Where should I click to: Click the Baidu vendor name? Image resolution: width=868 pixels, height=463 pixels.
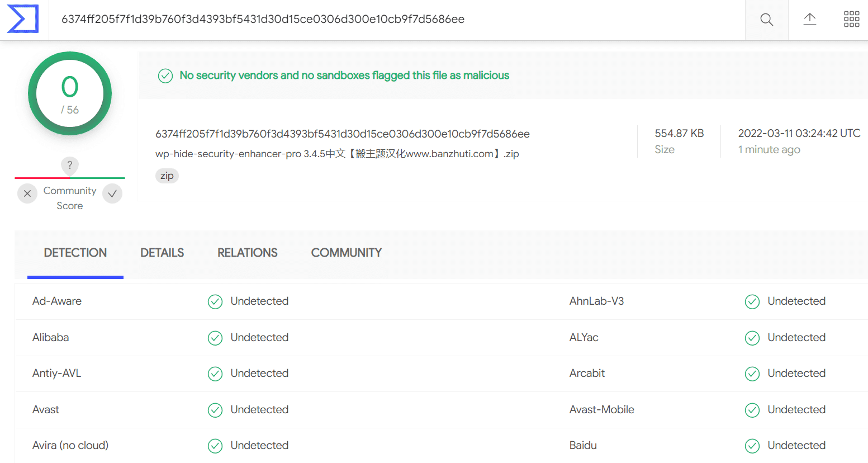[x=584, y=445]
